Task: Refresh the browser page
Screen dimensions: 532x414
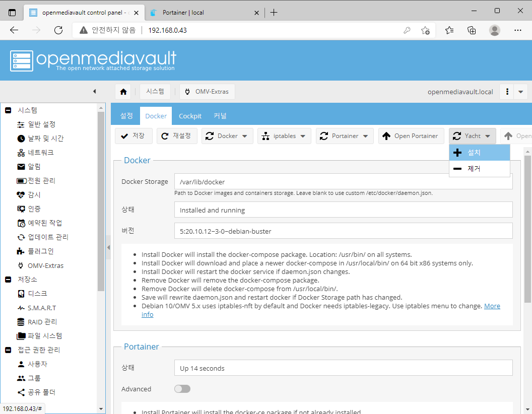Action: coord(58,30)
